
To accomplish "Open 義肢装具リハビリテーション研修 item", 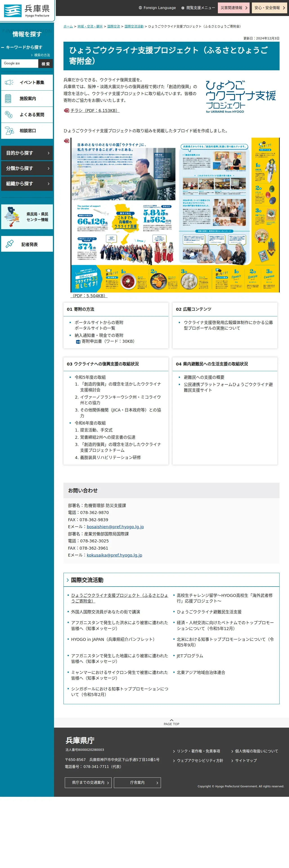I will [x=110, y=457].
